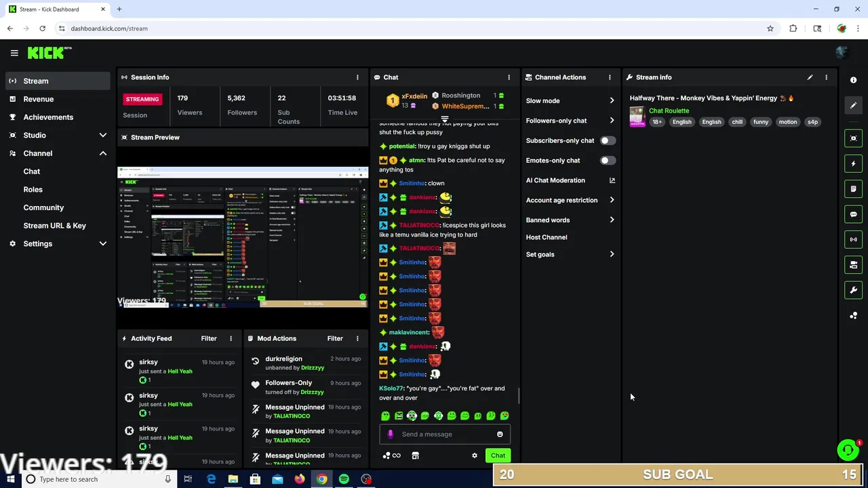The height and width of the screenshot is (488, 868).
Task: Open Chat panel three-dot menu
Action: point(509,77)
